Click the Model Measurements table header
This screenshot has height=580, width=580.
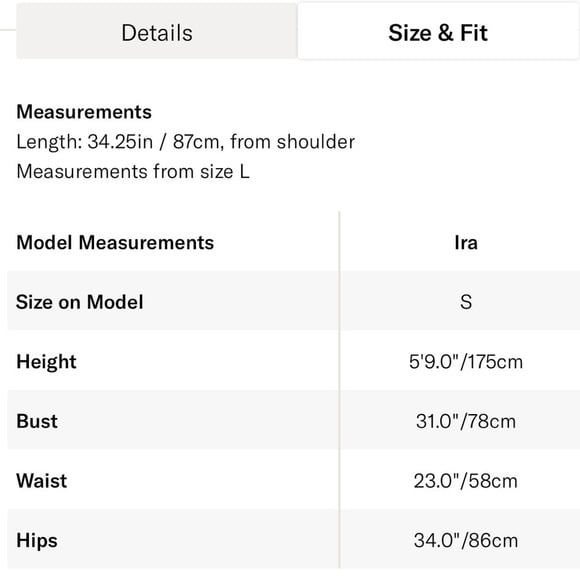115,243
